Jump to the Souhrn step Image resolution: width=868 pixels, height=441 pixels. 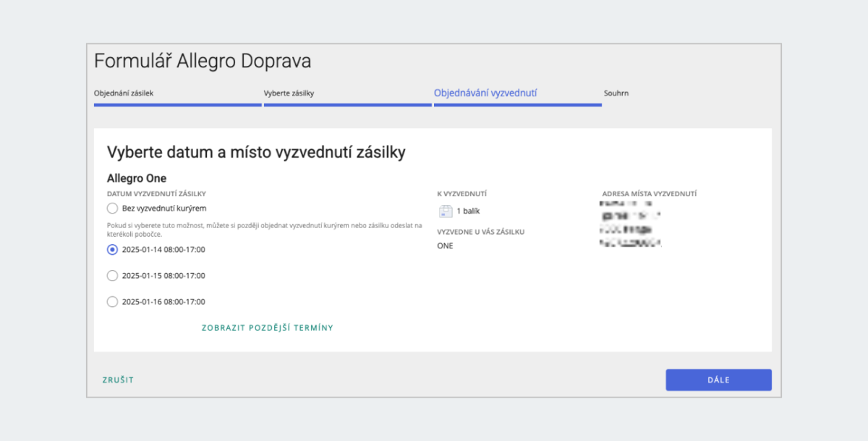pos(616,93)
